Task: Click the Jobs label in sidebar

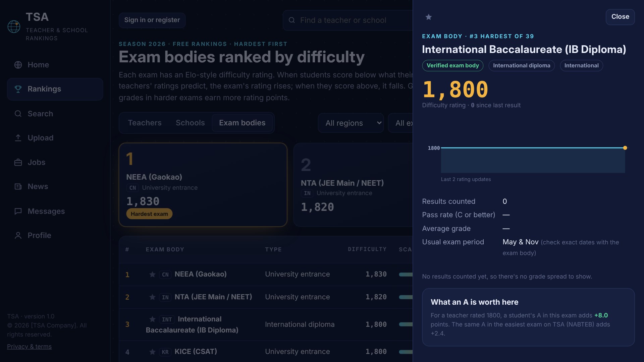Action: (36, 162)
